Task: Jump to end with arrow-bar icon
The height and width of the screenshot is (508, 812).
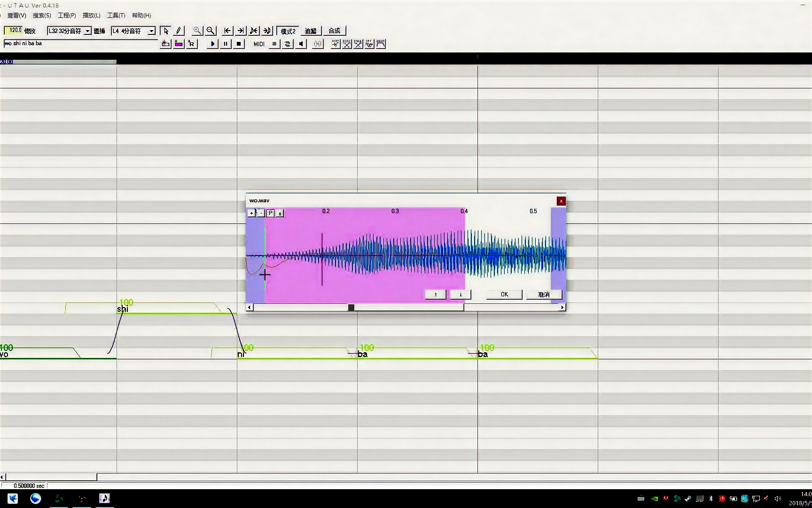Action: [241, 31]
